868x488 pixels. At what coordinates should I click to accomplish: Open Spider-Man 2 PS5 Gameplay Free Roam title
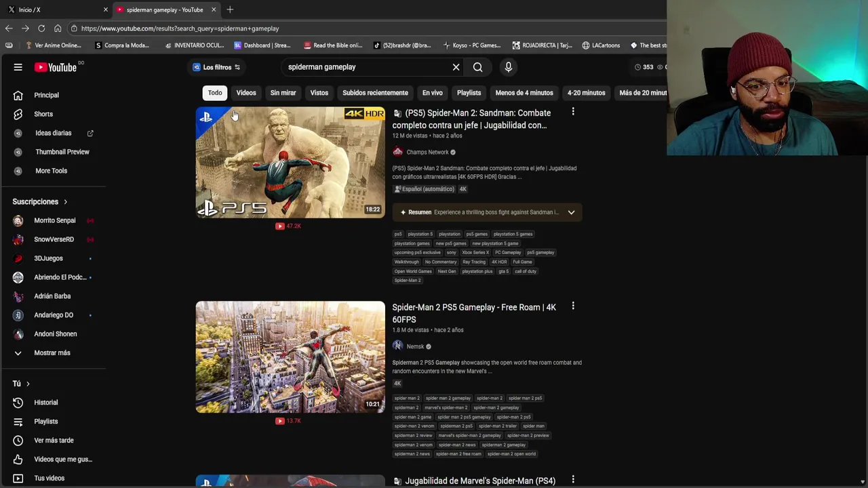475,313
